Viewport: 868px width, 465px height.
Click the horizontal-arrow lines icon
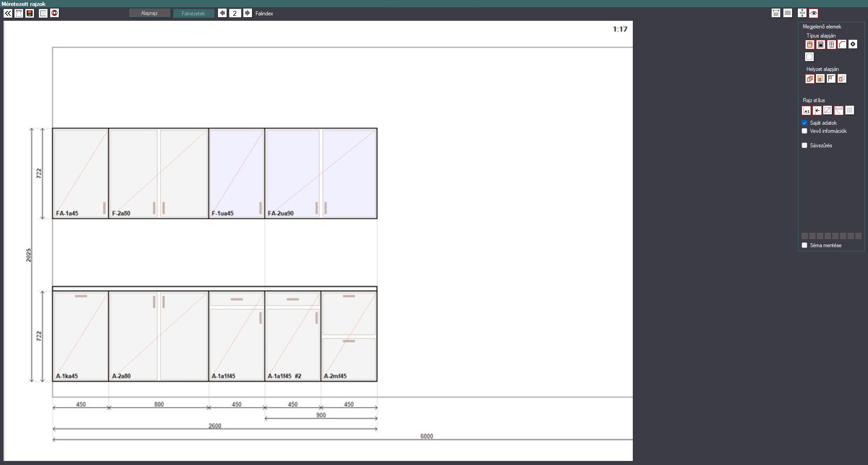point(776,13)
